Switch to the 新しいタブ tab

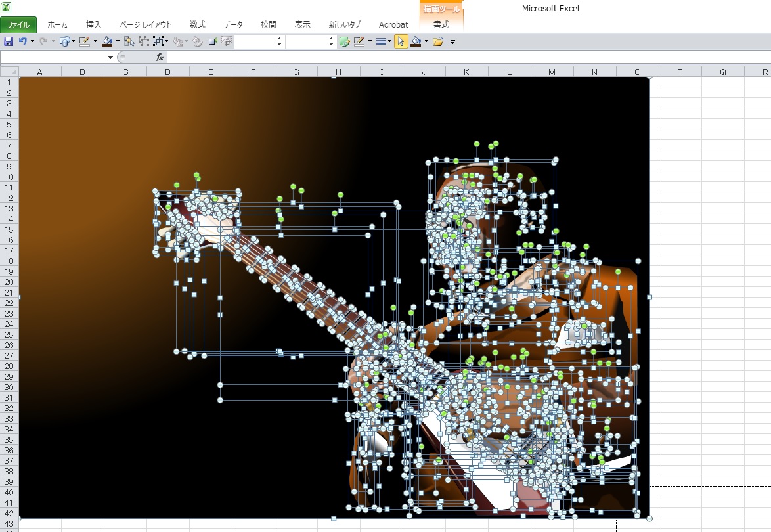coord(345,24)
